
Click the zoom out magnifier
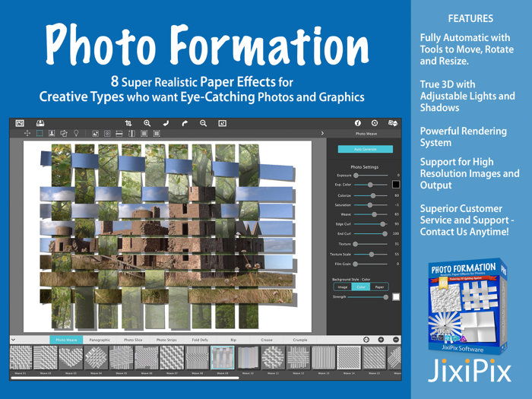(x=203, y=123)
